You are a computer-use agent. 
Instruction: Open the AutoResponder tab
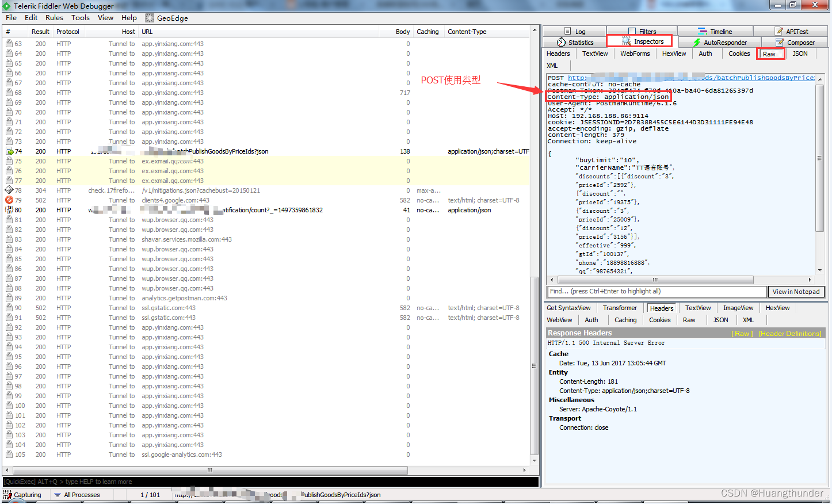[x=720, y=43]
